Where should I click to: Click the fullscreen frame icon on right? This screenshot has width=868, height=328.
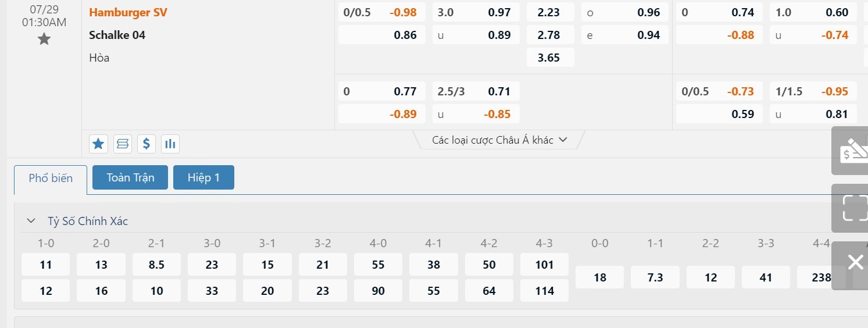855,208
